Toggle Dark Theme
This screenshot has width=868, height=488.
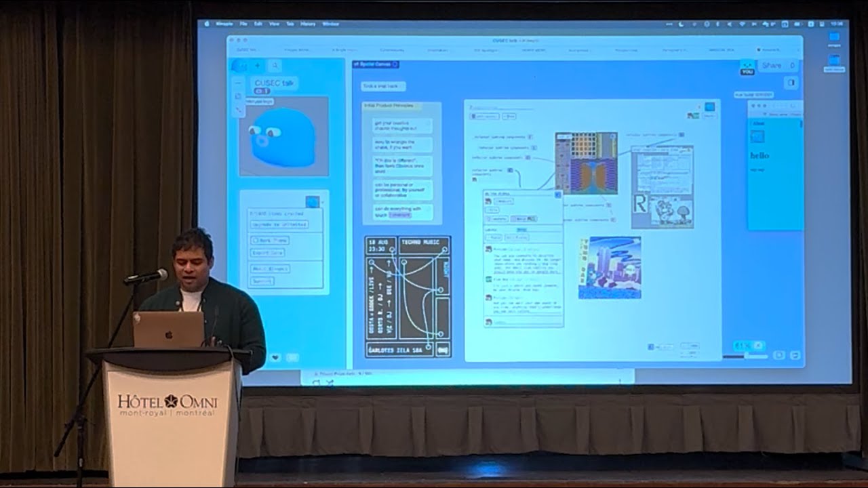coord(270,240)
